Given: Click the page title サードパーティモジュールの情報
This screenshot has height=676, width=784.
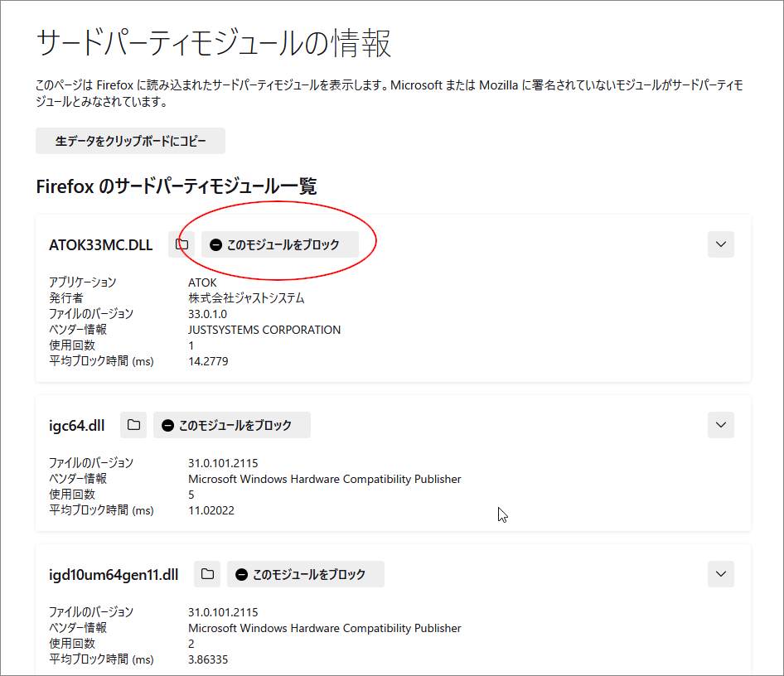Looking at the screenshot, I should [214, 43].
